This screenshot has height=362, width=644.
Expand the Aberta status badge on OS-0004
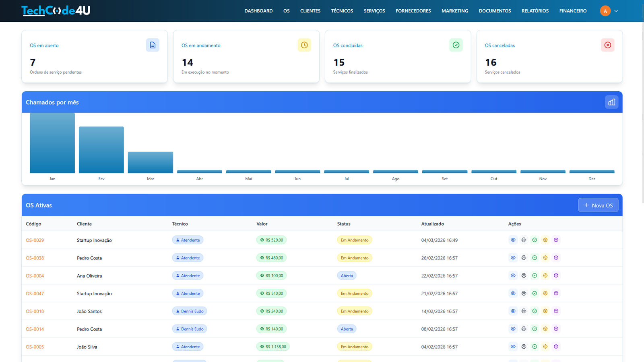pos(347,276)
